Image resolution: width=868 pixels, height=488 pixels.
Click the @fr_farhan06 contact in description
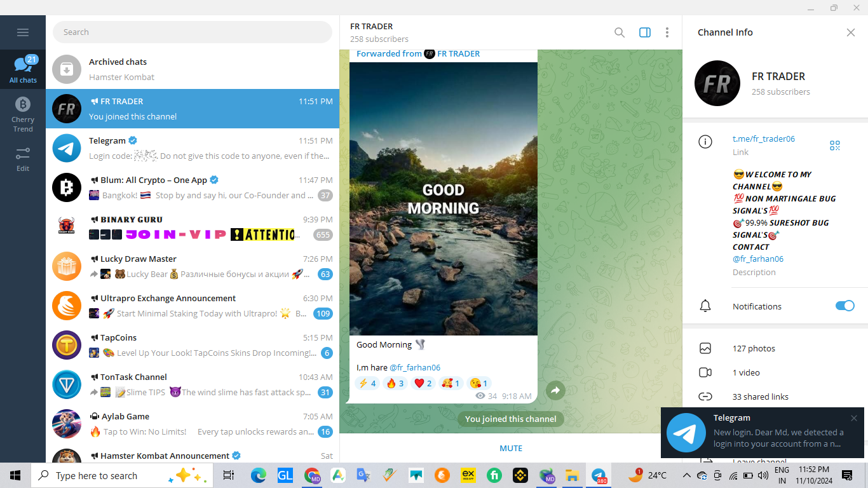coord(758,259)
